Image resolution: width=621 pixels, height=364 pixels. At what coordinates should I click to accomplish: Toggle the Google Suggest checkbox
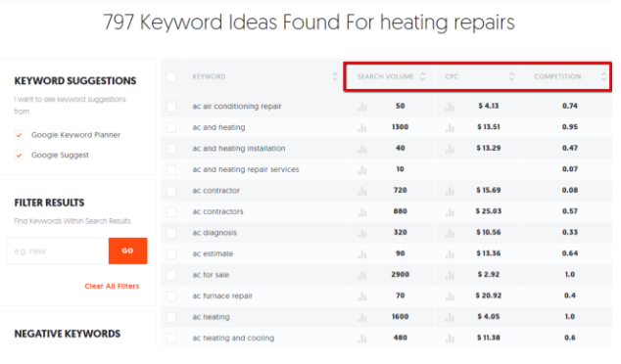tap(19, 156)
